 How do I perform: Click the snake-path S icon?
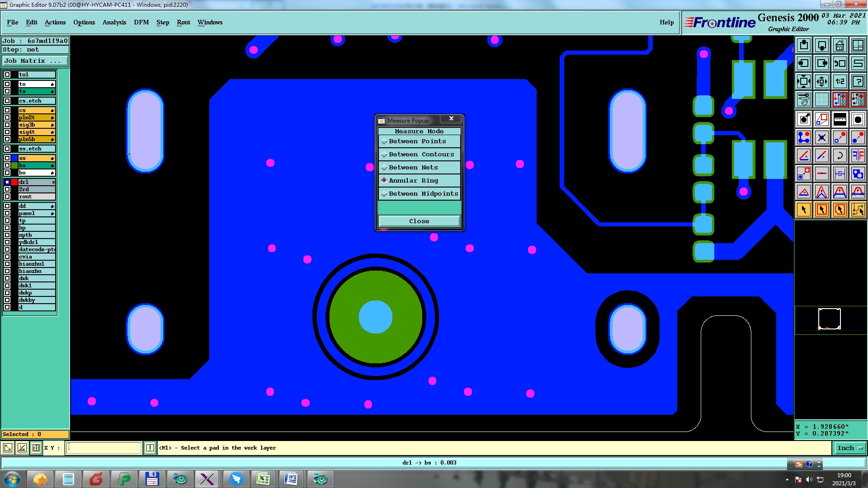click(x=858, y=63)
